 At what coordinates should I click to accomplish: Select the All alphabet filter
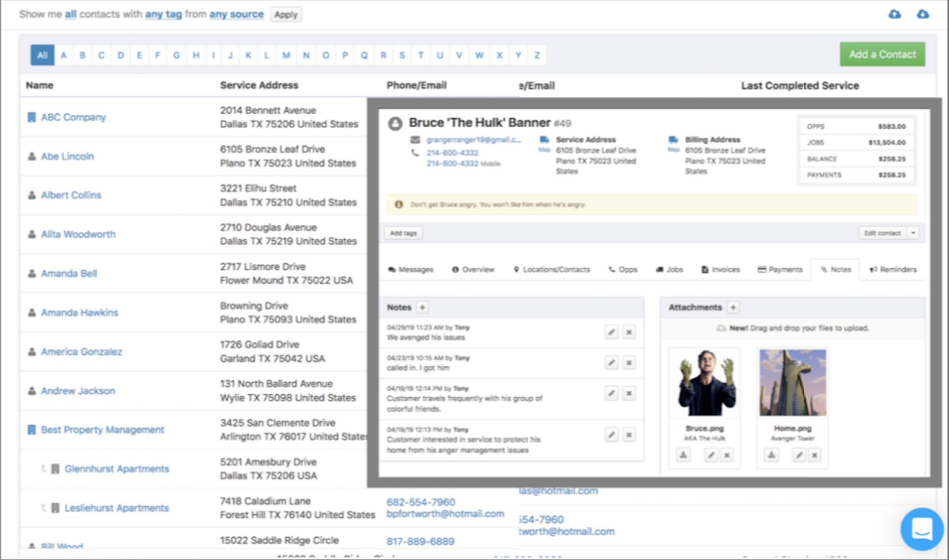tap(42, 55)
